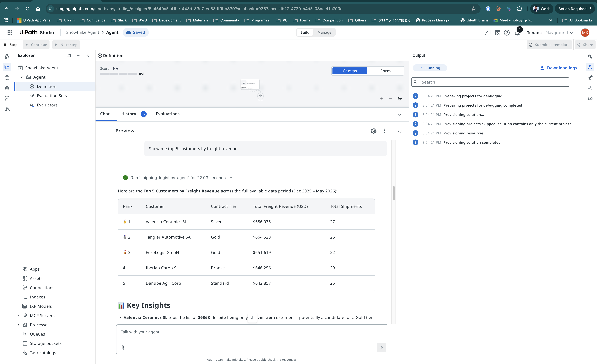Select Definition in the Explorer tree

pos(55,86)
